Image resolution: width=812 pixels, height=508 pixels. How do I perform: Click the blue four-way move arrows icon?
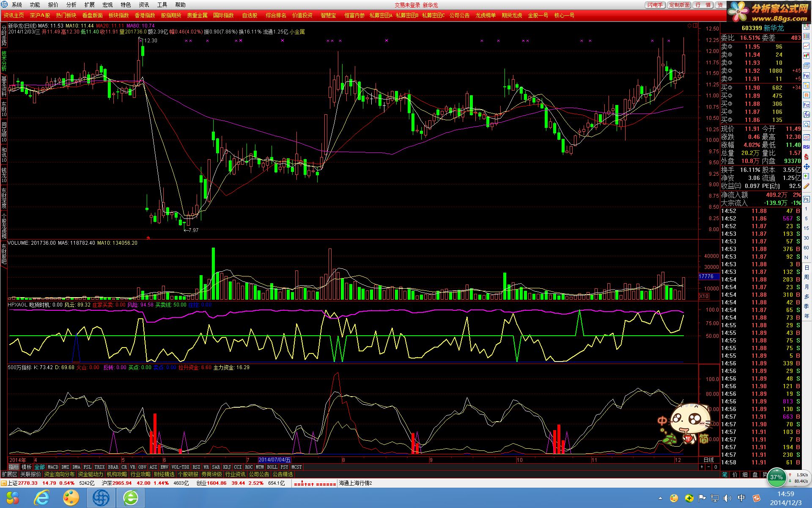pyautogui.click(x=806, y=166)
